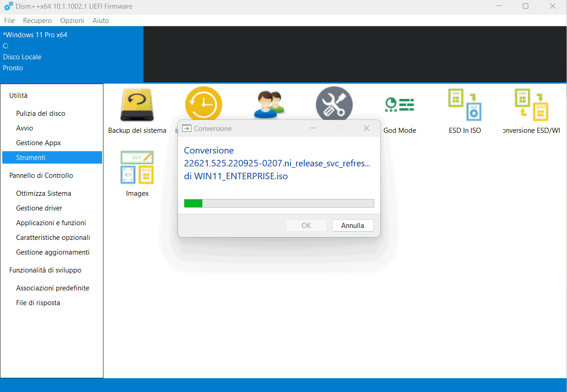Click the 22621.525 build filename text
This screenshot has height=392, width=567.
coord(277,163)
